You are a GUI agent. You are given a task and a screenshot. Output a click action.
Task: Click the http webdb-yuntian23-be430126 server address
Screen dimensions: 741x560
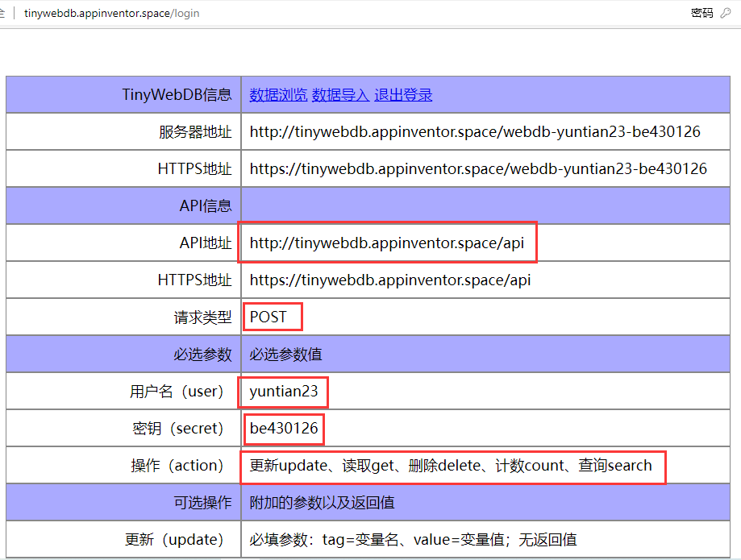tap(475, 131)
